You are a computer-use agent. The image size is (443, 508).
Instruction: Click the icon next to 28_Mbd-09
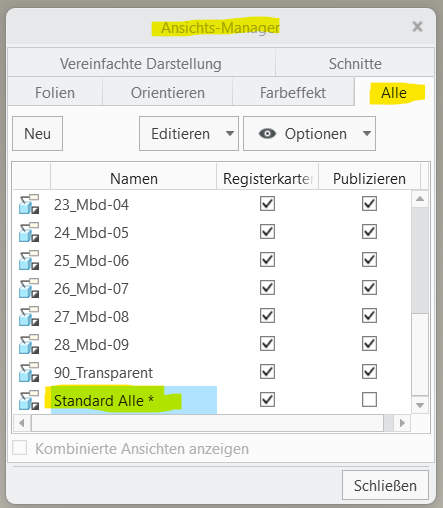click(29, 344)
